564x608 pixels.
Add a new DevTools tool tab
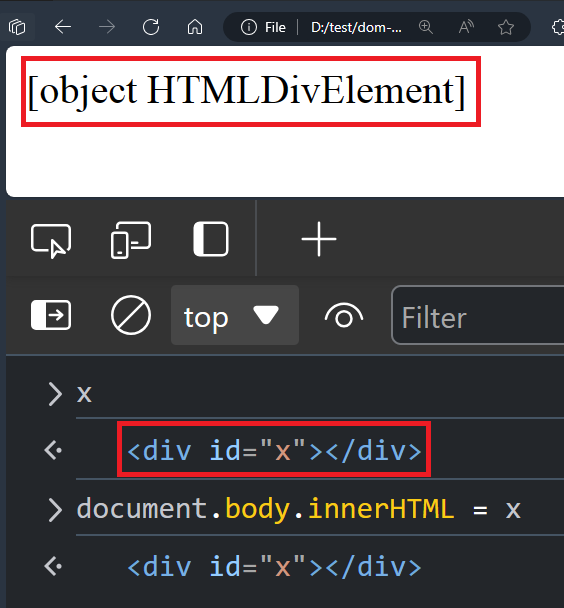(319, 239)
